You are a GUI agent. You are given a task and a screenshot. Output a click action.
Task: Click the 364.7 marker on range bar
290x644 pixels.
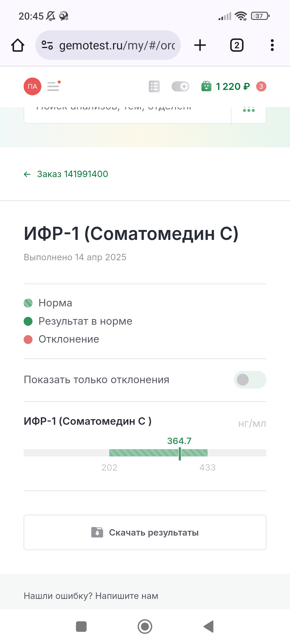pos(180,453)
